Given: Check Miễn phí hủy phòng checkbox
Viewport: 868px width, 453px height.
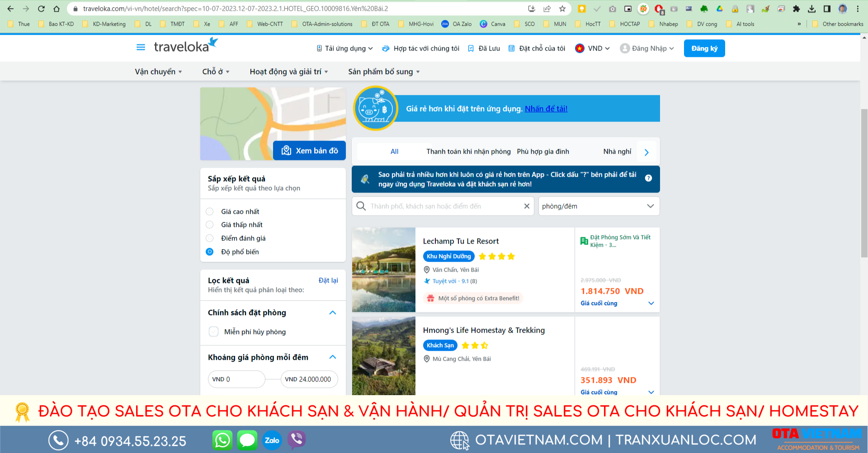Looking at the screenshot, I should (x=214, y=332).
